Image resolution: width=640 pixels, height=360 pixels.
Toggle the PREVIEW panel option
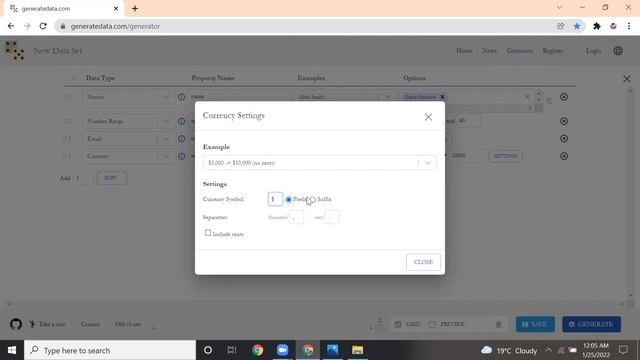(447, 324)
